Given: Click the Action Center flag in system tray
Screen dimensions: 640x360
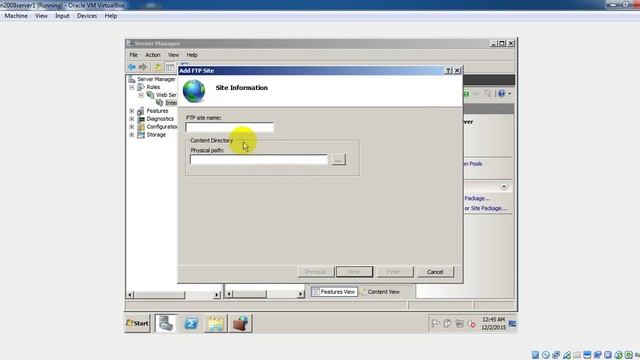Looking at the screenshot, I should pyautogui.click(x=436, y=324).
